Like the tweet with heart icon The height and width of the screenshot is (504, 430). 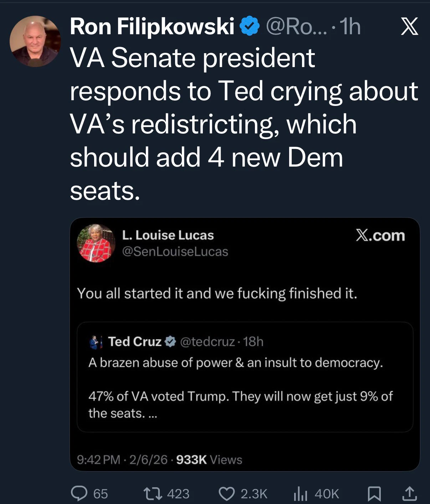click(226, 493)
